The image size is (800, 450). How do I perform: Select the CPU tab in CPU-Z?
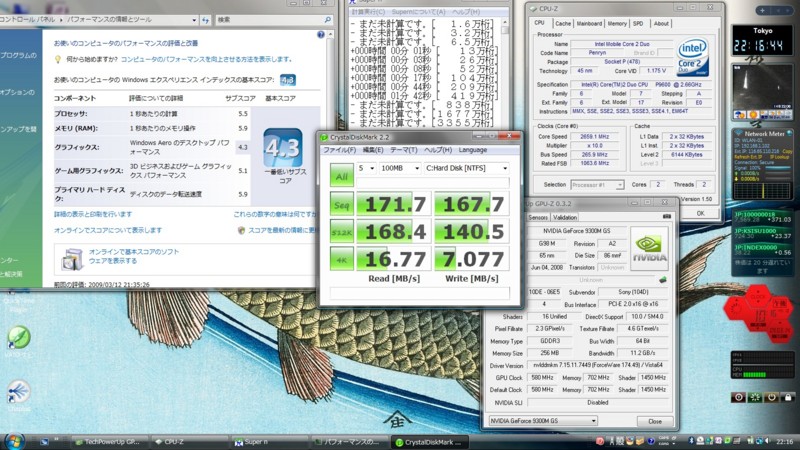[539, 23]
